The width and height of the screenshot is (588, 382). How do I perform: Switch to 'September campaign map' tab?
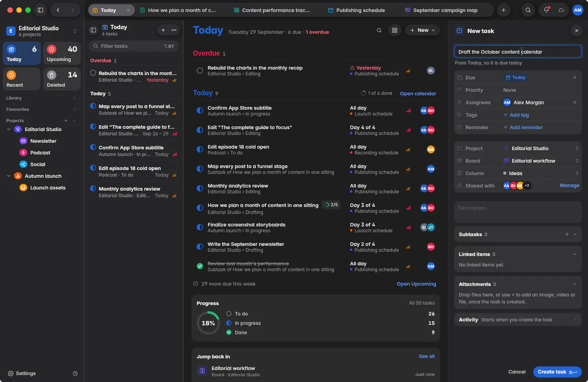[441, 10]
